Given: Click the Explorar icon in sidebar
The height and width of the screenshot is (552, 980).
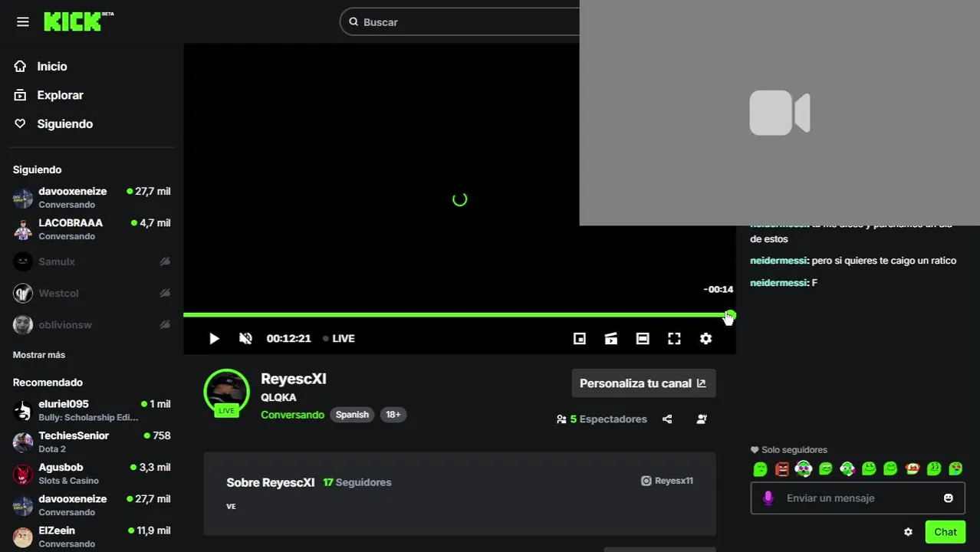Looking at the screenshot, I should coord(21,95).
